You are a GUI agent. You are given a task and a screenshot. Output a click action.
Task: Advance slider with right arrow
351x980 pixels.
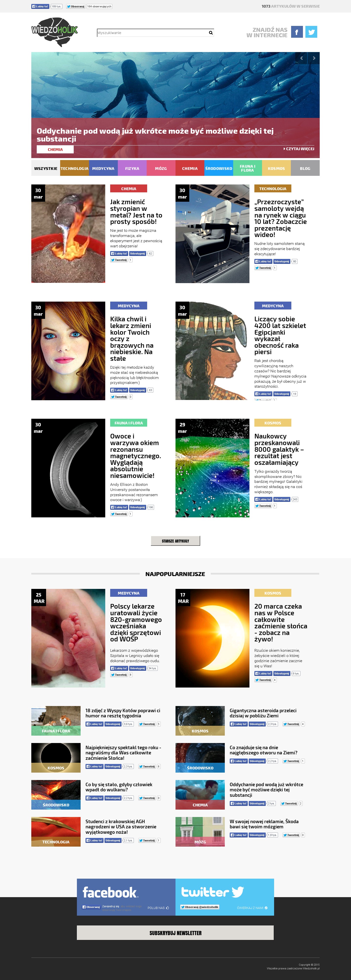coord(314,58)
